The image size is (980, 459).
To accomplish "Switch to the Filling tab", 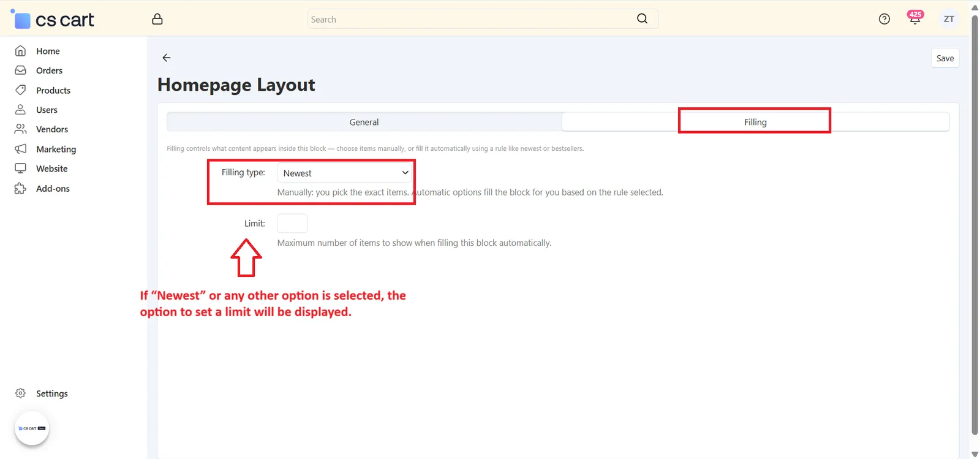I will click(x=755, y=122).
